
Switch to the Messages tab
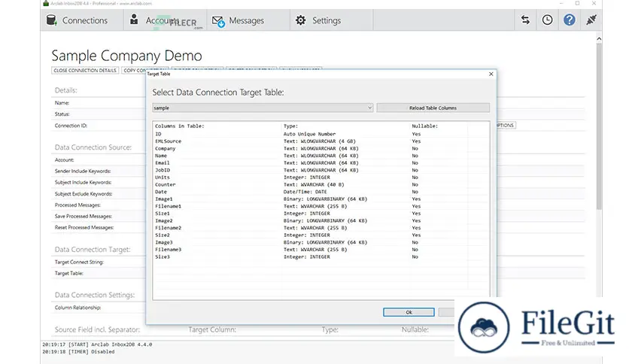[248, 20]
